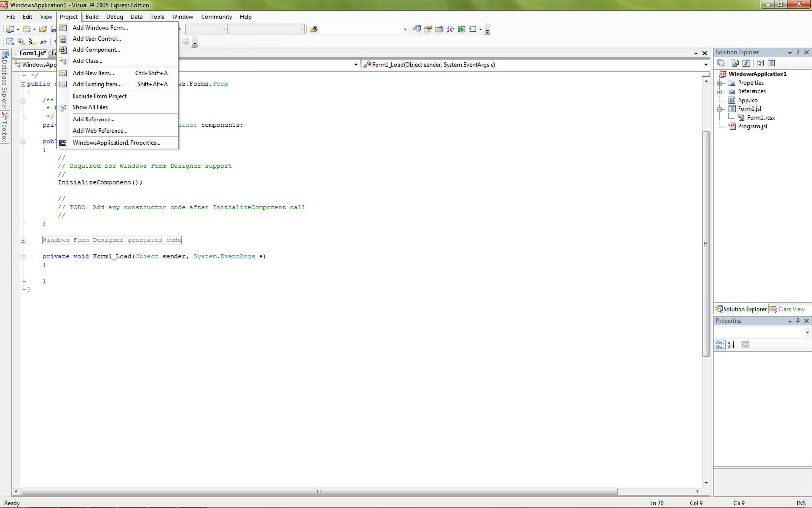This screenshot has height=508, width=812.
Task: Open the Start Page toolbar icon
Action: pyautogui.click(x=462, y=30)
